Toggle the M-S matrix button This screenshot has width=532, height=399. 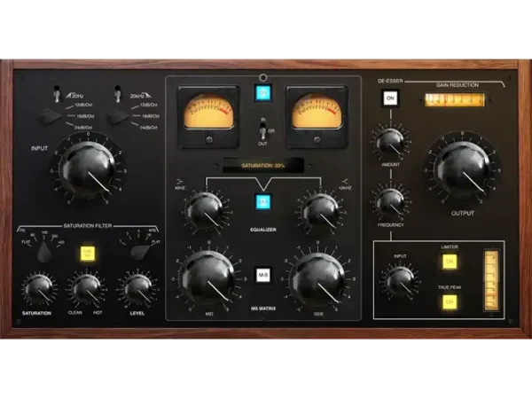pos(263,275)
